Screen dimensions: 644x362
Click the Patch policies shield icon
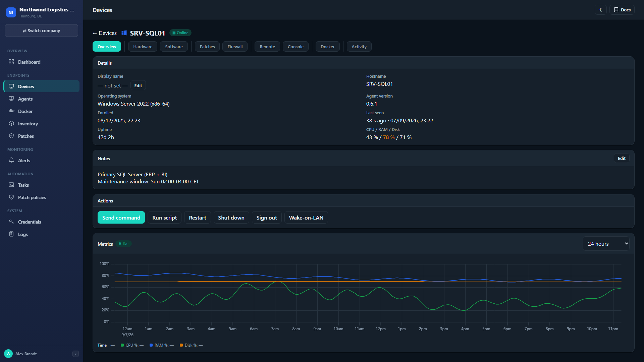coord(11,197)
